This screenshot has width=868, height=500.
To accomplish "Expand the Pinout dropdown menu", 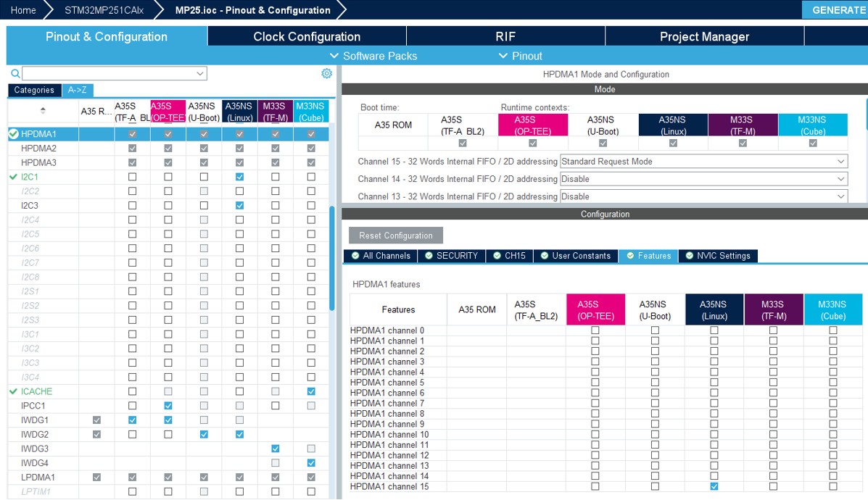I will coord(521,56).
